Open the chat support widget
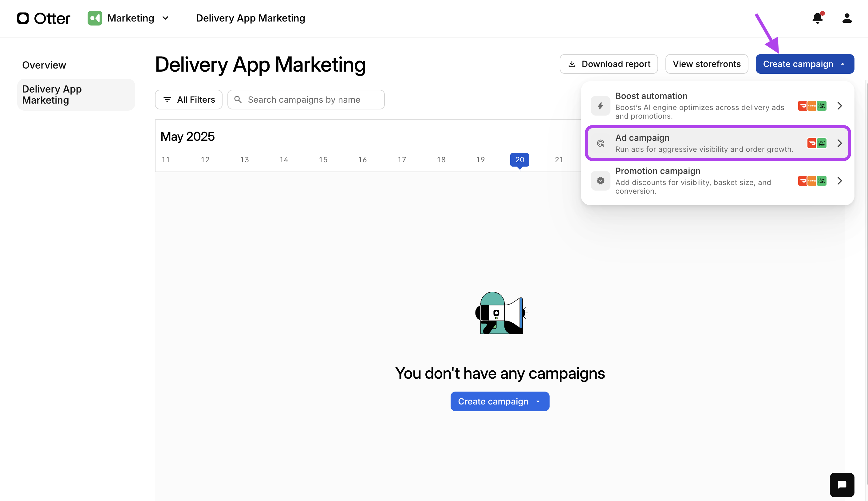The width and height of the screenshot is (868, 501). click(x=842, y=485)
